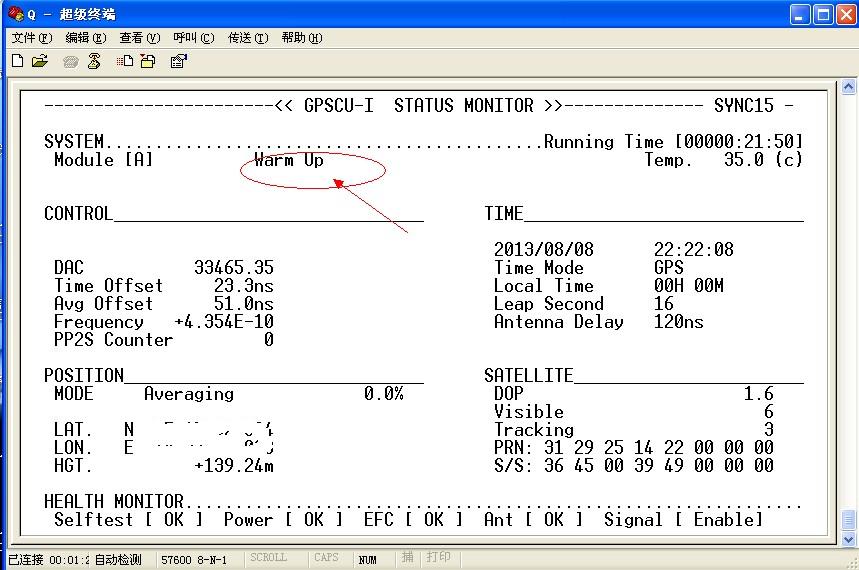Click the SCROLL indicator in status bar
The width and height of the screenshot is (859, 570).
point(268,557)
